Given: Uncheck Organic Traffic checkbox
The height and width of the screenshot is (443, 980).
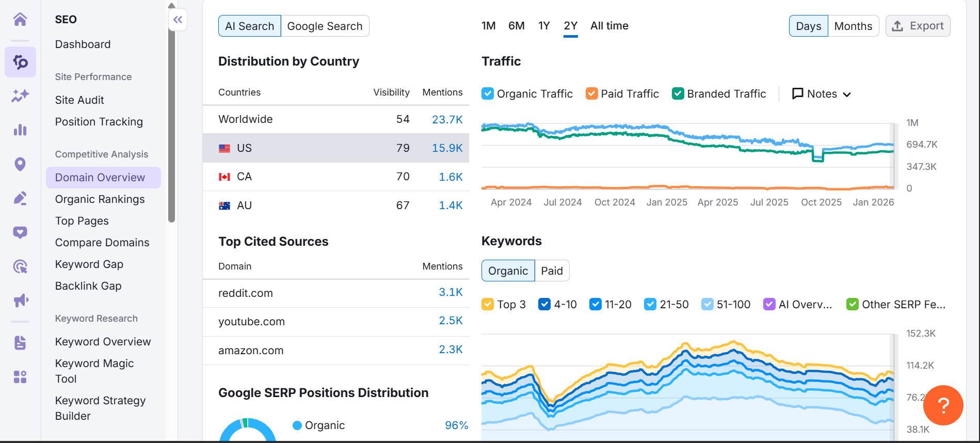Looking at the screenshot, I should [488, 93].
